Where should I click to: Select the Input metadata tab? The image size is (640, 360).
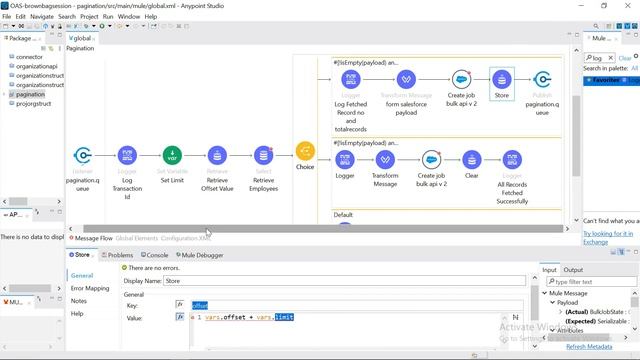[x=549, y=270]
